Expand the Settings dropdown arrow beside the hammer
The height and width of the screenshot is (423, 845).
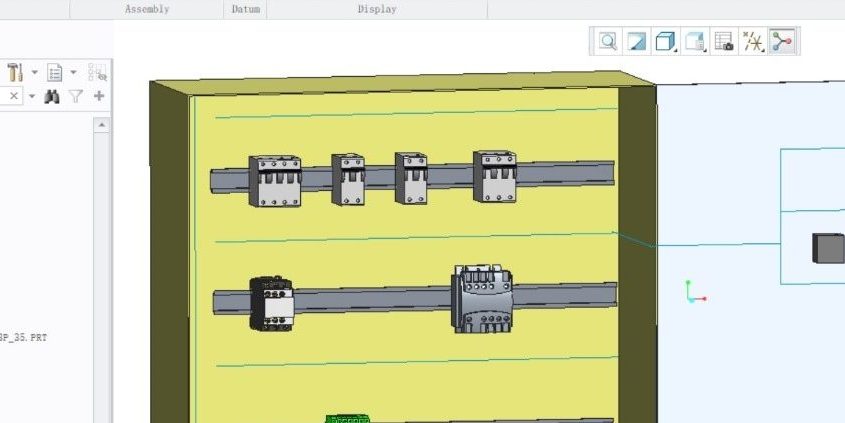click(x=34, y=72)
